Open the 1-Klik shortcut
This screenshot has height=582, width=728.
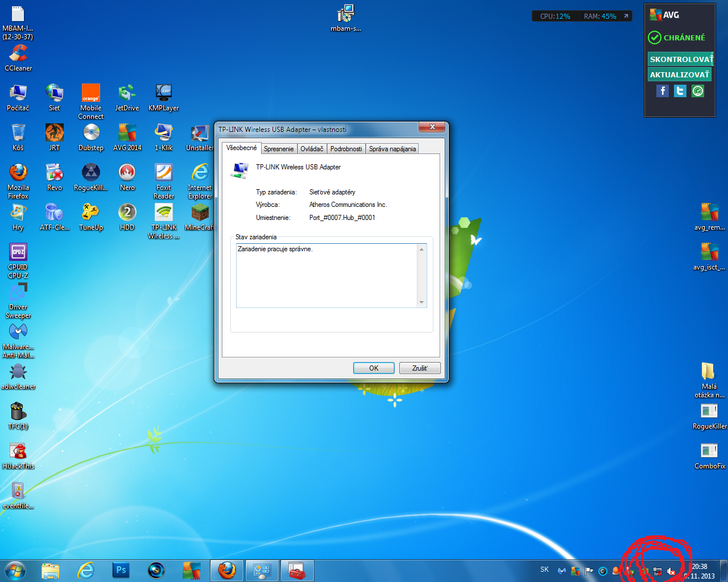tap(164, 137)
